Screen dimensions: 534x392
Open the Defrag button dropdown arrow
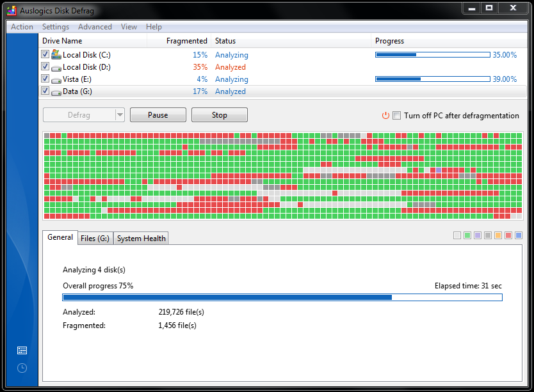120,115
